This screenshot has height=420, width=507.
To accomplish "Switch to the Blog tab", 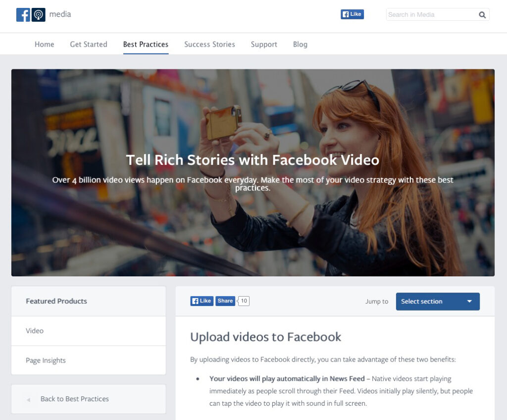I will [x=300, y=44].
